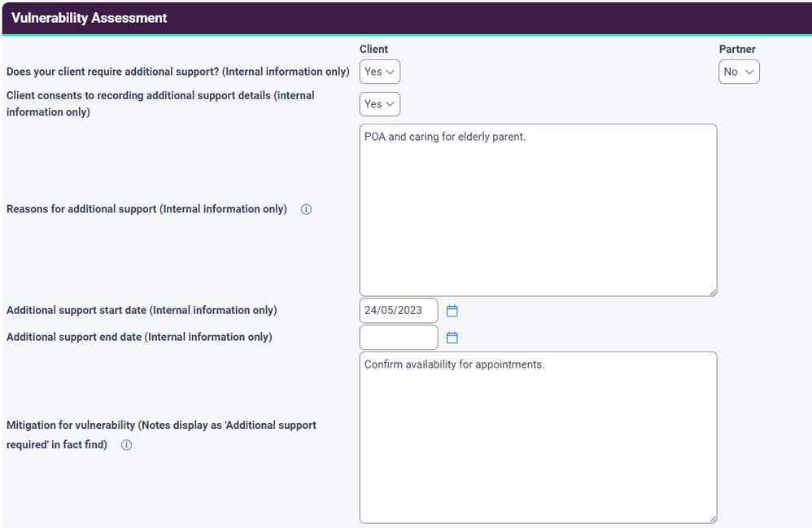Click into the Mitigation for vulnerability text box
The image size is (812, 528).
tap(538, 438)
